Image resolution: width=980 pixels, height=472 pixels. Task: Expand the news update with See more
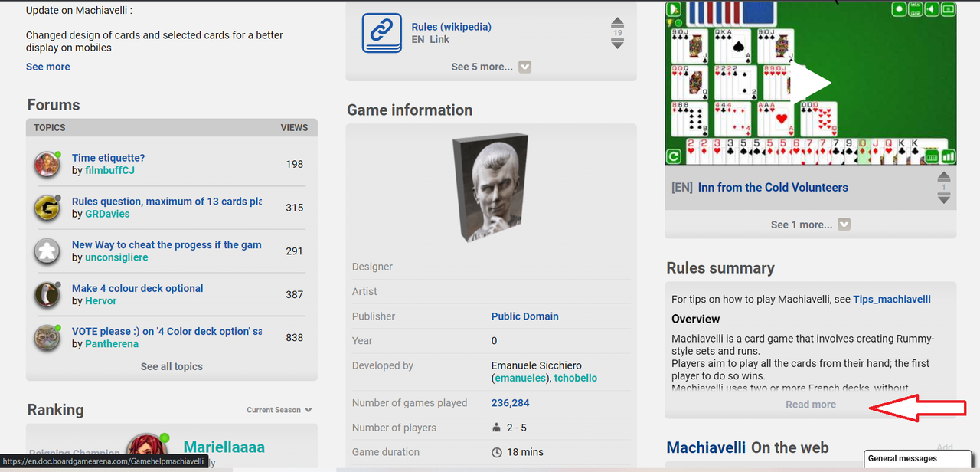click(48, 67)
